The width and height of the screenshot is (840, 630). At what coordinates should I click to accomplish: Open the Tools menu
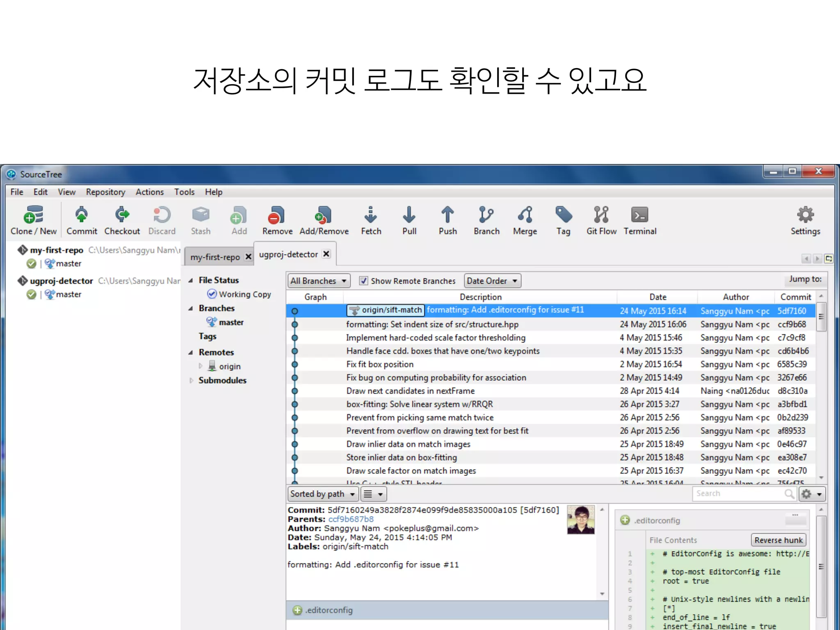click(184, 192)
